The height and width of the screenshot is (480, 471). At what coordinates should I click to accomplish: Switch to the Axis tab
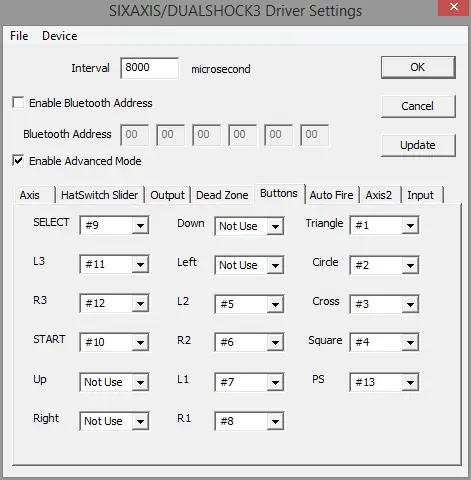click(x=34, y=195)
